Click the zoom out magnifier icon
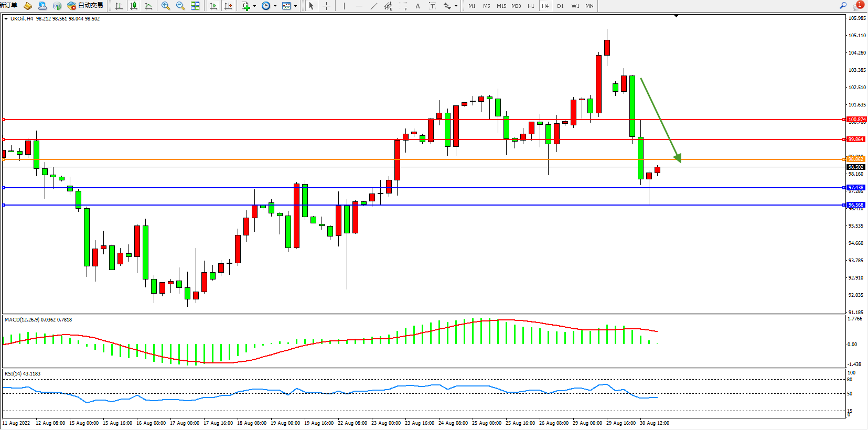 tap(180, 6)
